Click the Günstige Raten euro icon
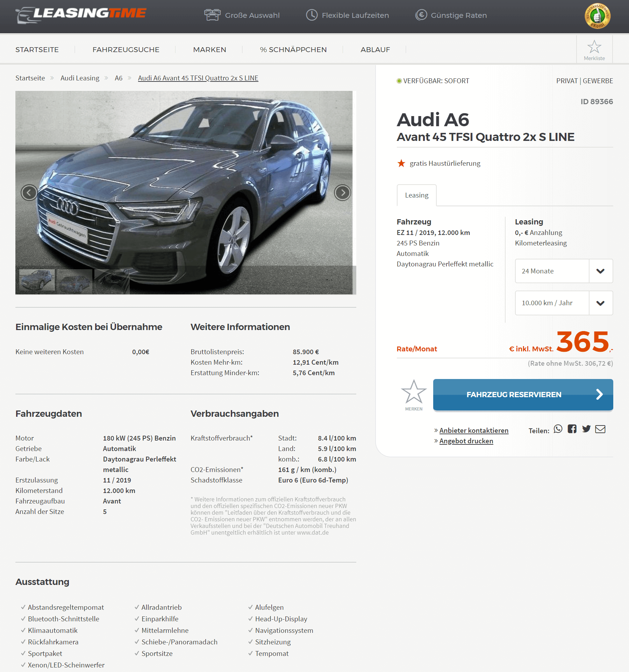 (421, 15)
